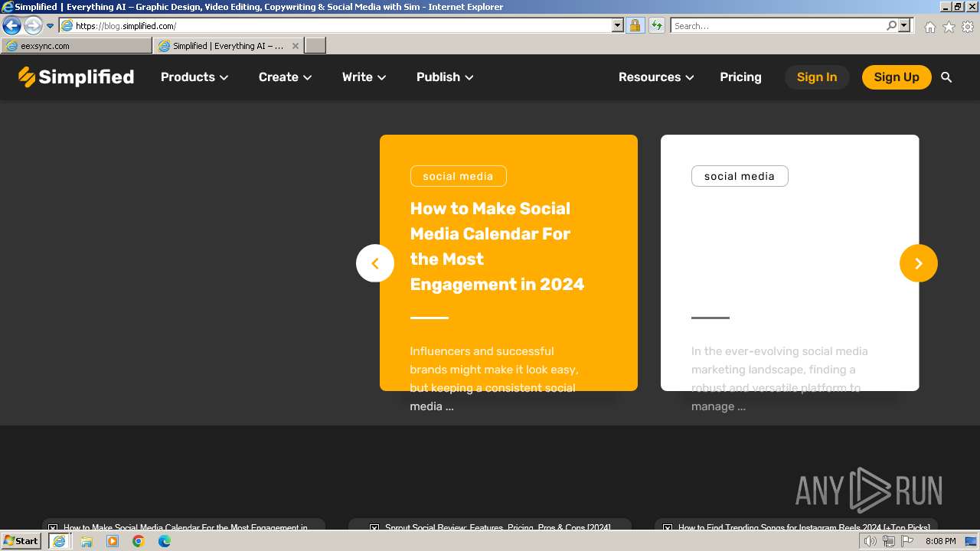This screenshot has height=551, width=980.
Task: Launch Edge from the taskbar
Action: click(x=165, y=541)
